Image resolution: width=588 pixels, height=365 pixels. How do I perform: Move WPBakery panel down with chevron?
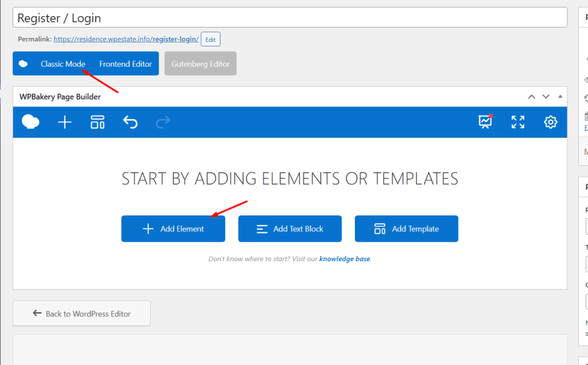pyautogui.click(x=546, y=96)
